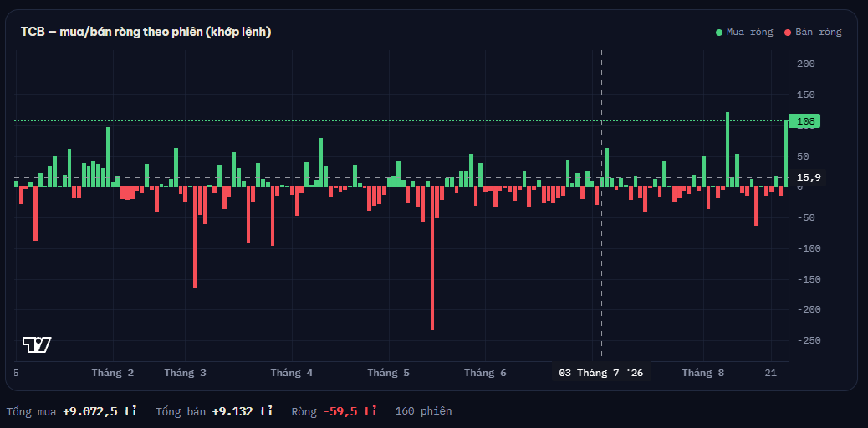Click the 160 phiên session count
868x428 pixels.
[423, 410]
